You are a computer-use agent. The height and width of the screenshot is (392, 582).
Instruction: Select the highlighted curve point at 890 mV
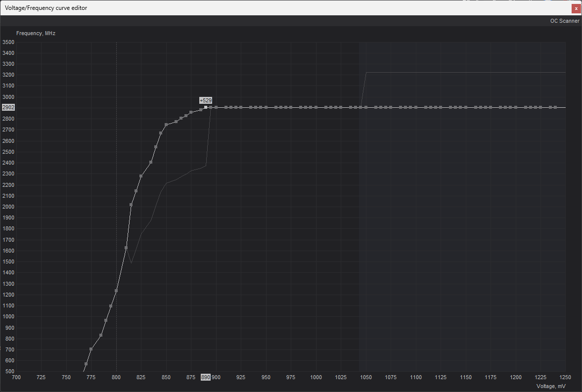tap(206, 107)
